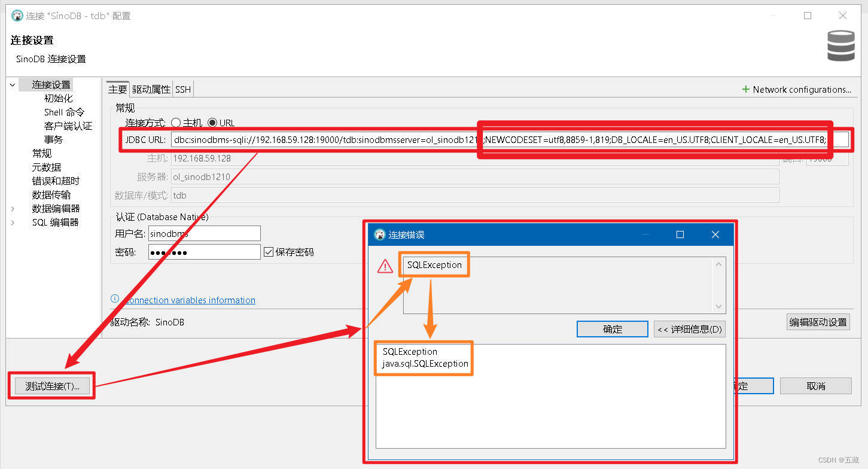Open the Connection variables information link
Screen dimensions: 868x469
tap(189, 300)
